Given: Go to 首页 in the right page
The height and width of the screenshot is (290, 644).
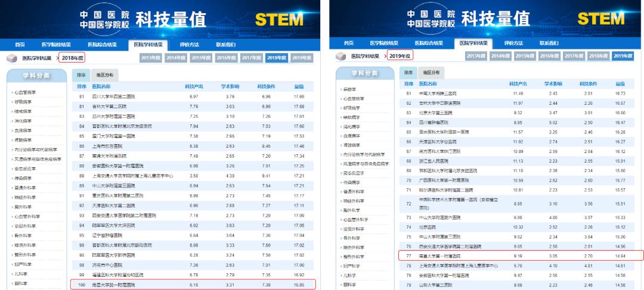Looking at the screenshot, I should pyautogui.click(x=348, y=43).
